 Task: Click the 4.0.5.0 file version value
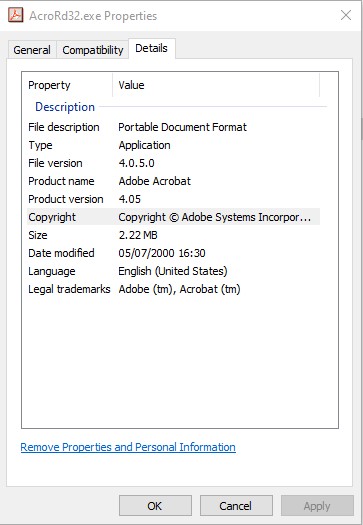click(137, 163)
